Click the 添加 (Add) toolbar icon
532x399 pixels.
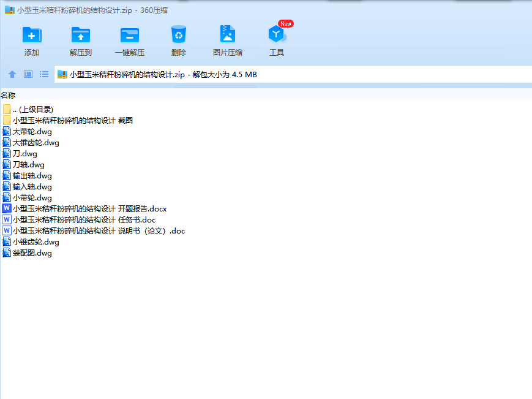pos(32,35)
